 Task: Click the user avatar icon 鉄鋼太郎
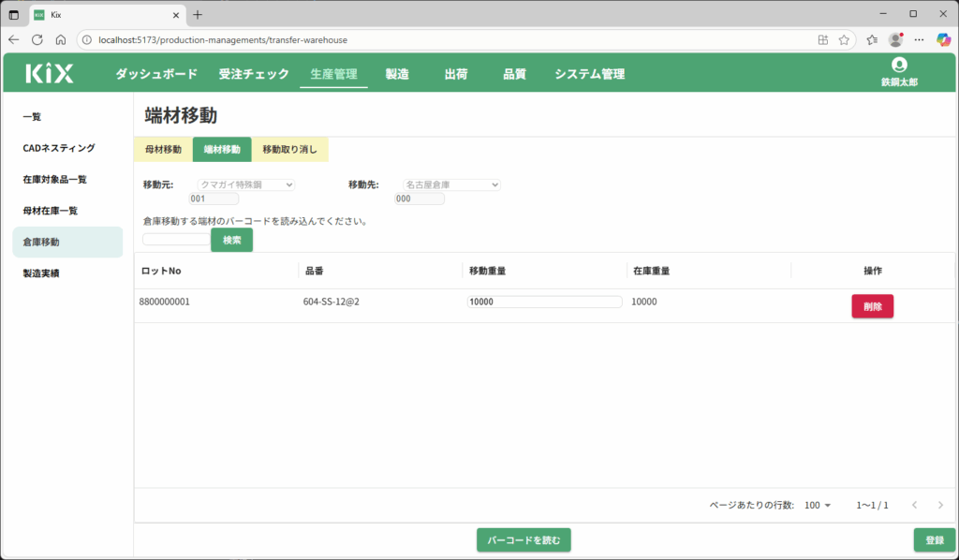(x=899, y=66)
